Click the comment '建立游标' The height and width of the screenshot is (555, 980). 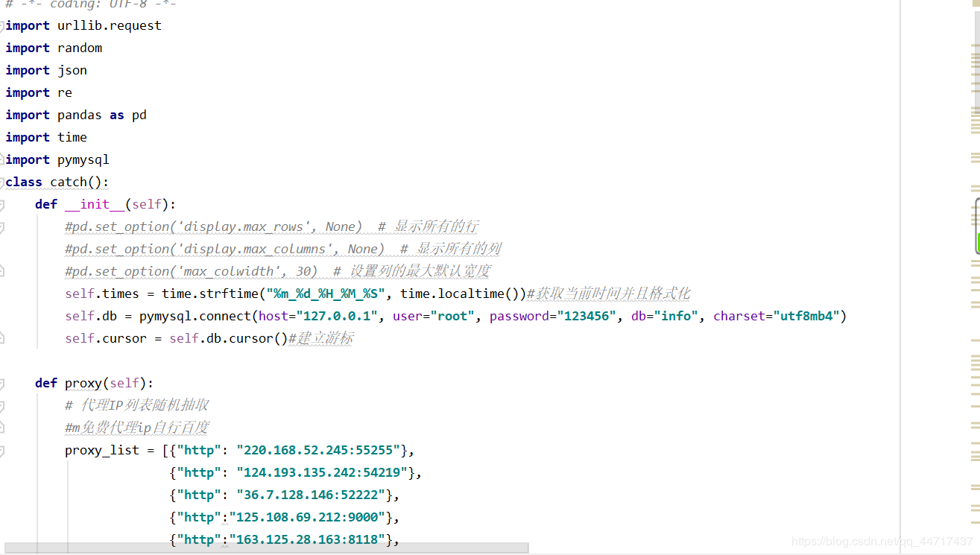point(324,338)
